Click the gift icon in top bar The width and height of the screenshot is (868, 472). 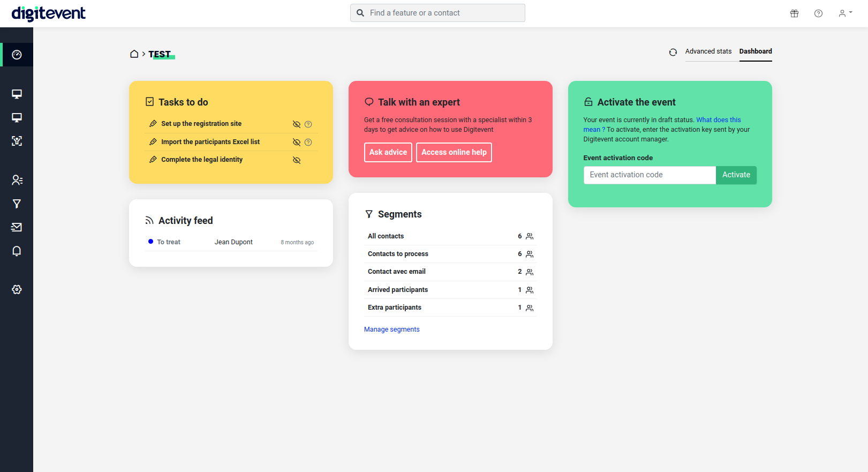[x=795, y=13]
